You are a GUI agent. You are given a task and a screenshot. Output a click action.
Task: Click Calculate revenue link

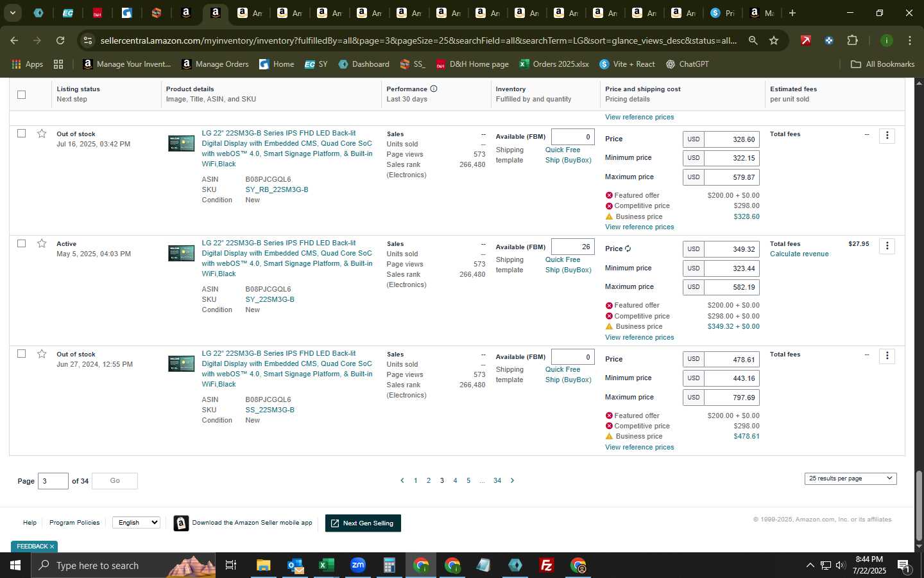(799, 254)
